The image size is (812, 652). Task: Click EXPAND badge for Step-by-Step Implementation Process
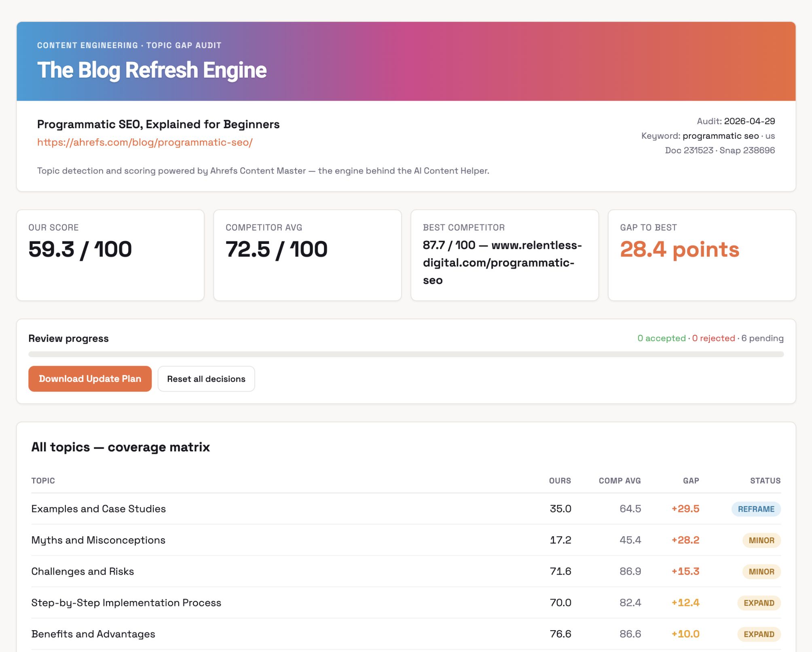pyautogui.click(x=759, y=603)
